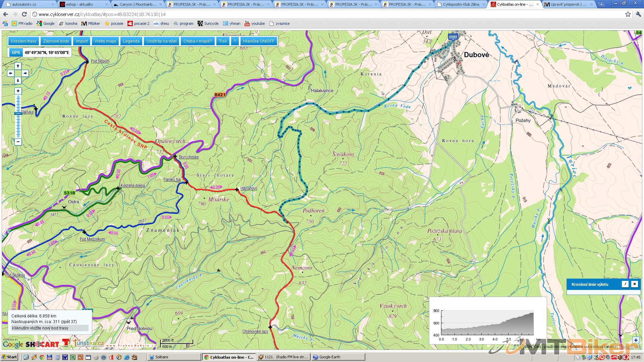Image resolution: width=644 pixels, height=362 pixels.
Task: Switch to Cyklopozitiv Klub Zilina tab
Action: tap(461, 4)
